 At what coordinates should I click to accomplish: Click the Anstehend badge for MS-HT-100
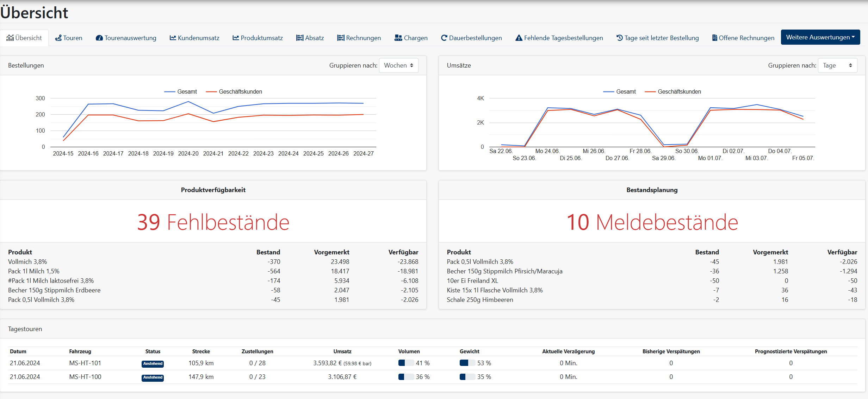[153, 378]
